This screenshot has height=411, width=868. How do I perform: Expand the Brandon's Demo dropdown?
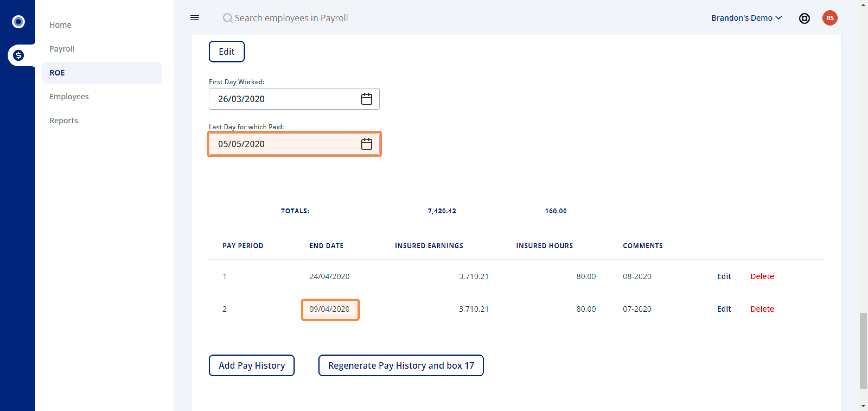pyautogui.click(x=746, y=18)
